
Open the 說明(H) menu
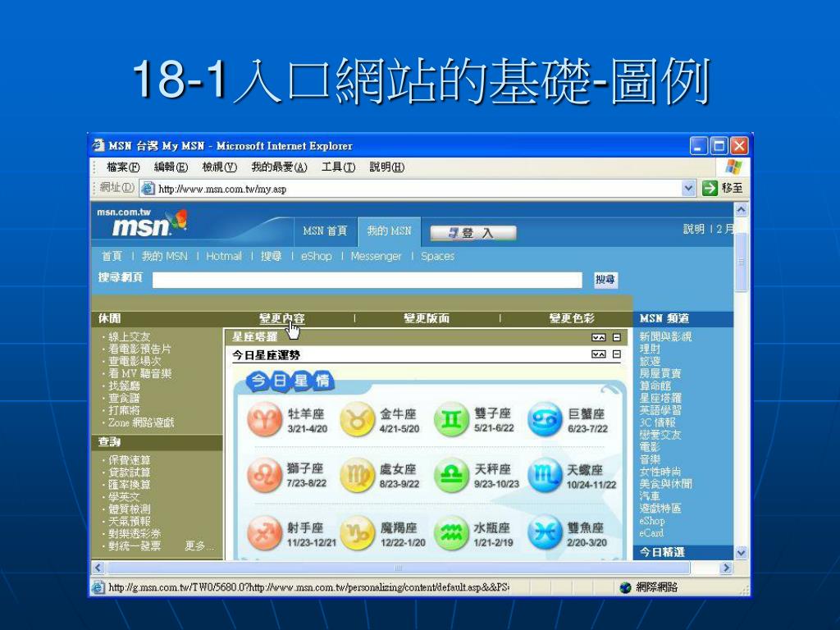tap(387, 167)
